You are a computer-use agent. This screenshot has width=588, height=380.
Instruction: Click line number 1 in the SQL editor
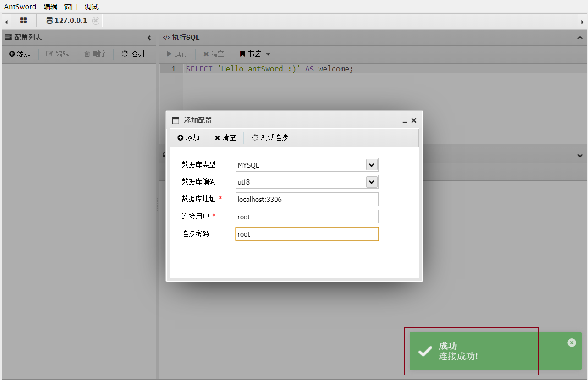174,69
